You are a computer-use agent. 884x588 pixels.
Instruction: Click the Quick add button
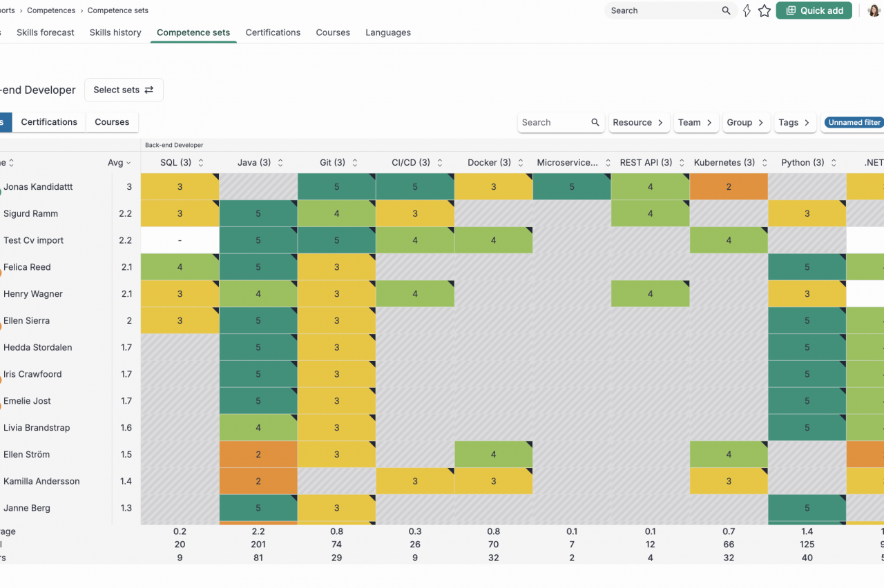coord(814,11)
